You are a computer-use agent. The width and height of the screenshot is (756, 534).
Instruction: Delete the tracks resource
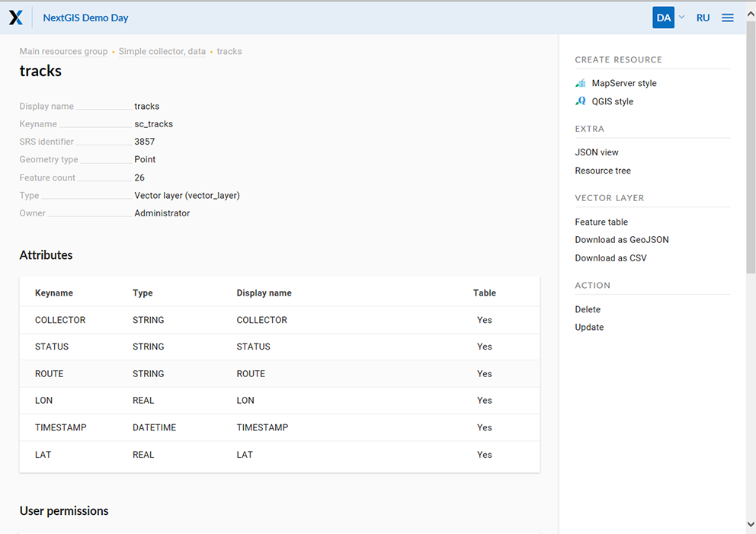588,309
